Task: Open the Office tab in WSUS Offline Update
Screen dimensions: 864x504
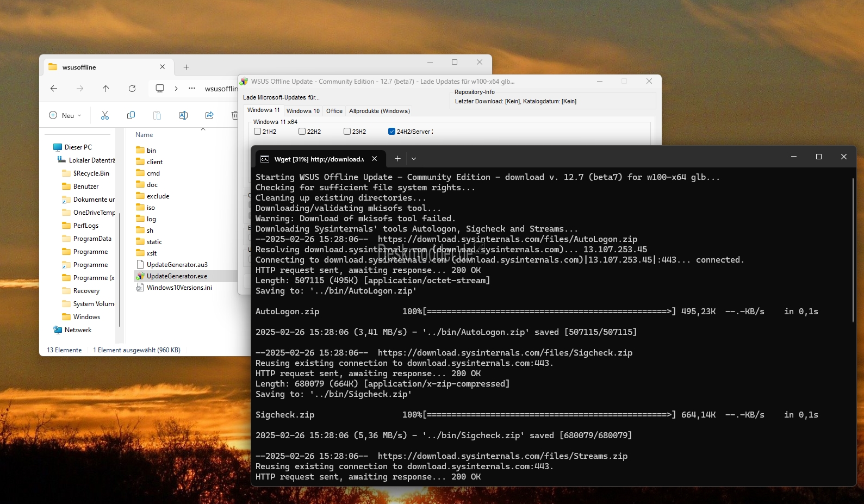Action: click(x=334, y=111)
